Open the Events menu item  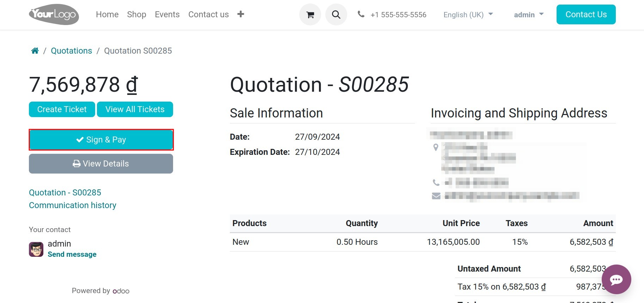click(167, 14)
